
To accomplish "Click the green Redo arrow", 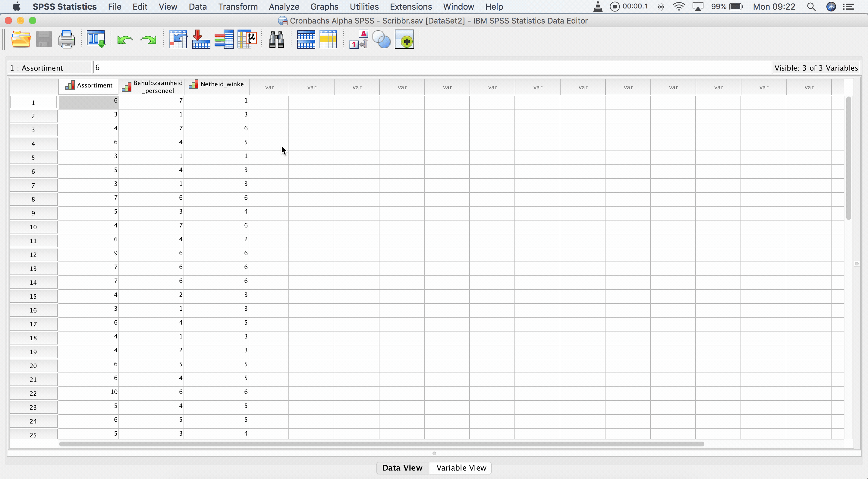I will [148, 40].
